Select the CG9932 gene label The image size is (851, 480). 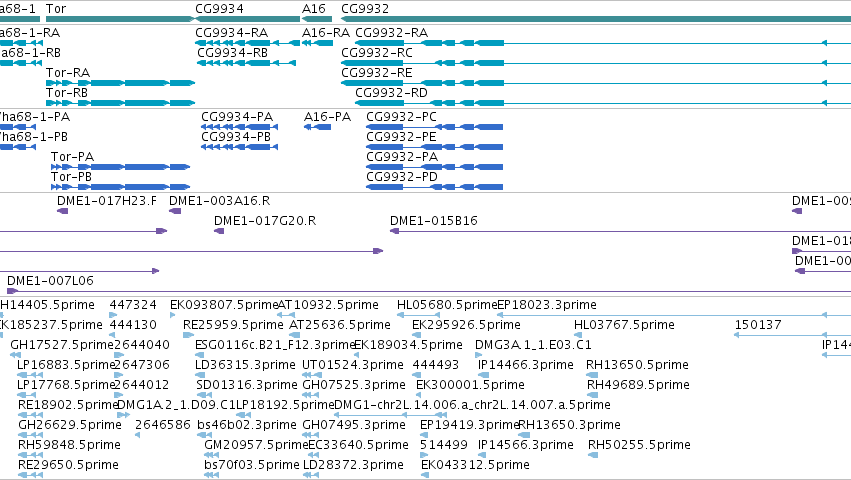click(x=365, y=9)
